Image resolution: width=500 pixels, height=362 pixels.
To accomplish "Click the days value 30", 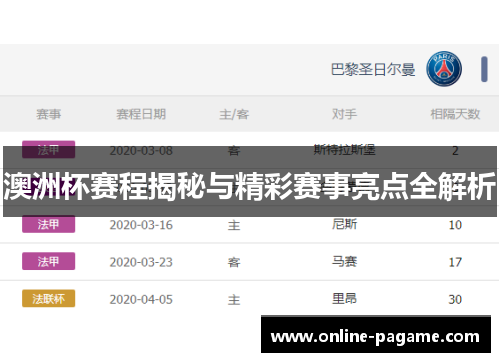I will pyautogui.click(x=455, y=300).
